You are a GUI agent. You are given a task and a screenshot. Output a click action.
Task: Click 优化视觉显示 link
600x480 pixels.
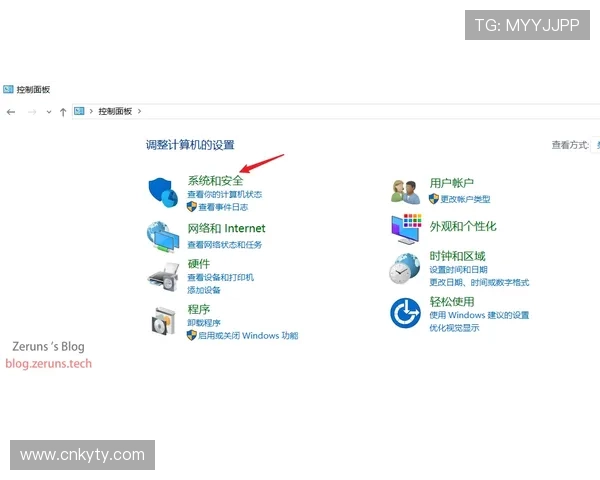(454, 328)
